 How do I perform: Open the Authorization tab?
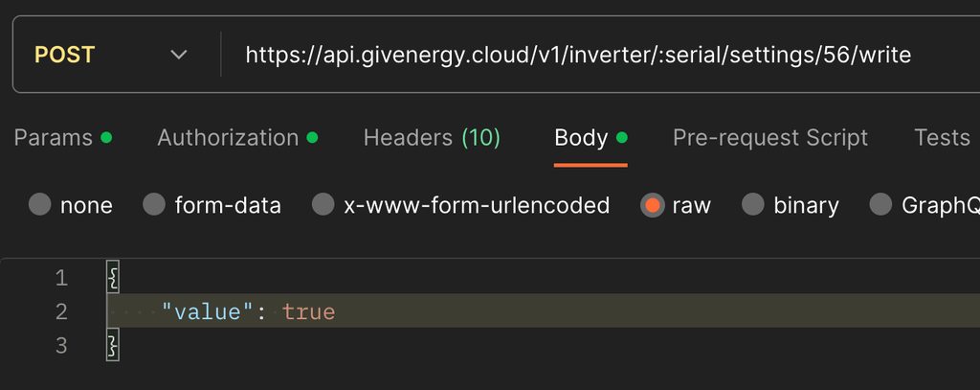click(228, 138)
